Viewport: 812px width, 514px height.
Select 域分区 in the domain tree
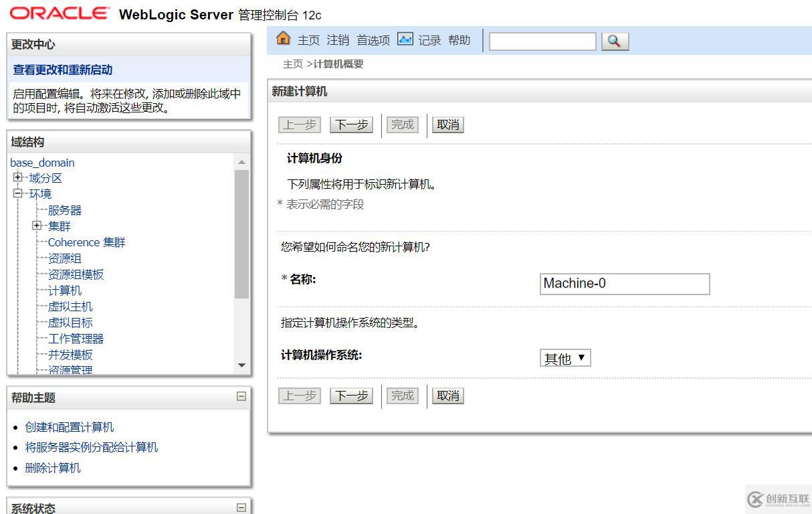click(x=45, y=178)
